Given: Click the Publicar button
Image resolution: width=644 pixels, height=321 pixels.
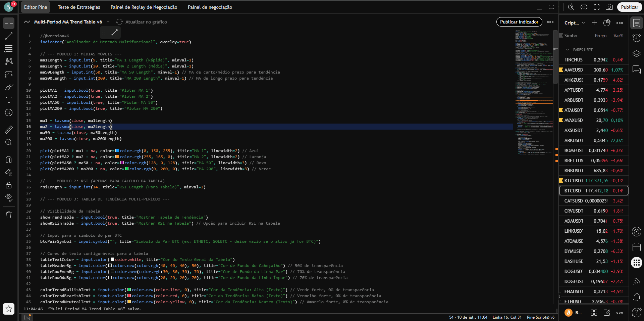Looking at the screenshot, I should pos(630,7).
